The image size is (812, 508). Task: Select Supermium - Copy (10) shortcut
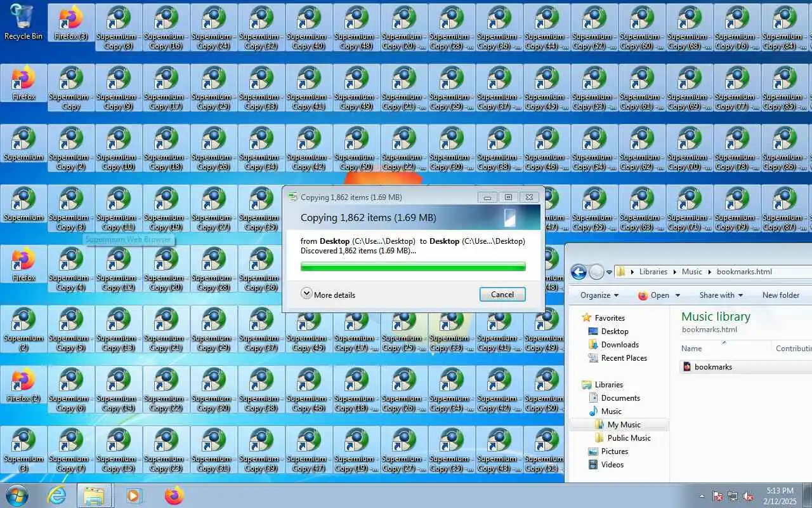coord(119,148)
